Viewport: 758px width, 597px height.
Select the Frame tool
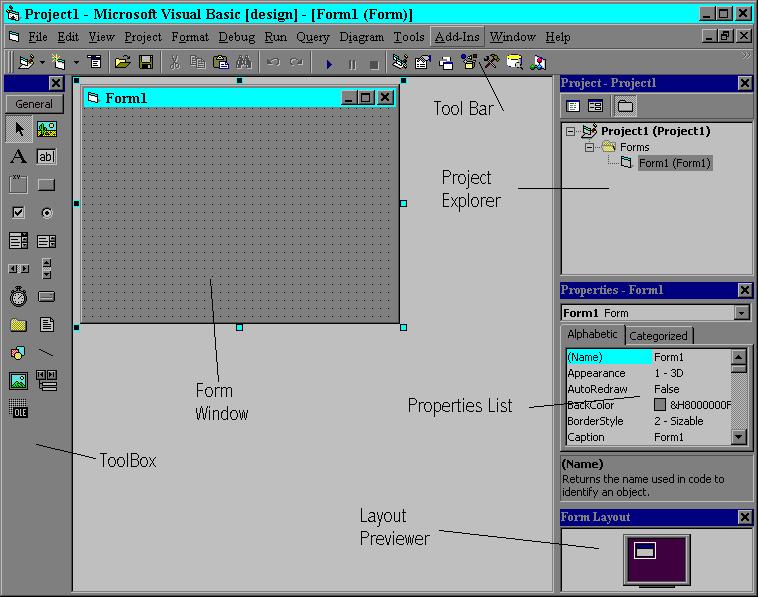tap(19, 185)
